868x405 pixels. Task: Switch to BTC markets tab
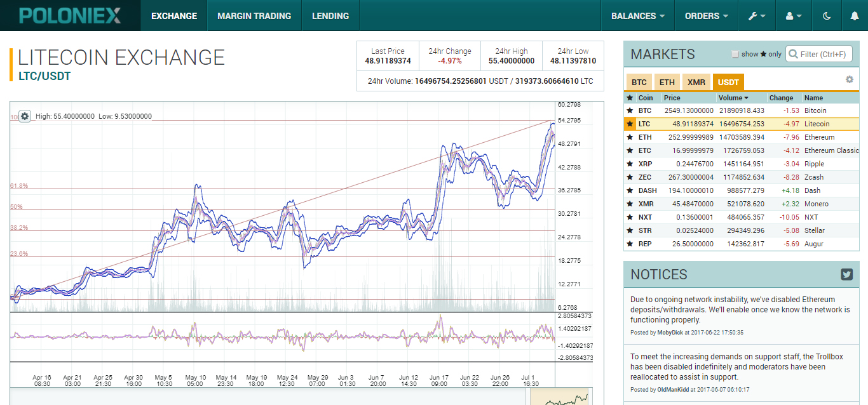point(639,83)
